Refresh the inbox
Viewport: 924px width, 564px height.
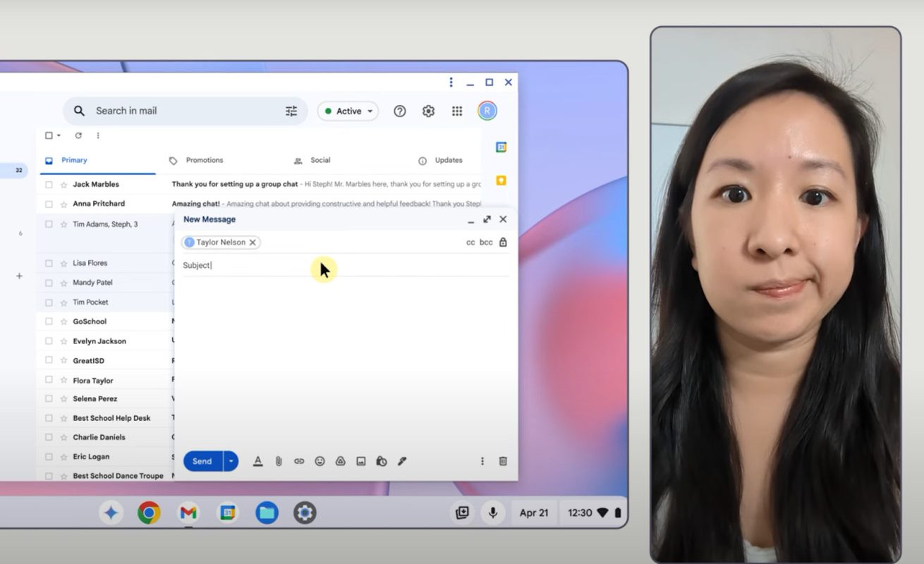click(x=78, y=135)
